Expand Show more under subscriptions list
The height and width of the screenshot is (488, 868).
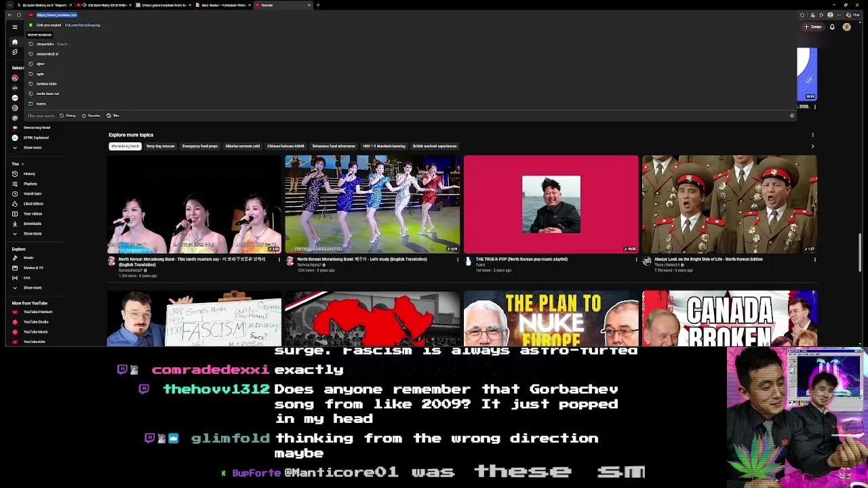click(27, 148)
